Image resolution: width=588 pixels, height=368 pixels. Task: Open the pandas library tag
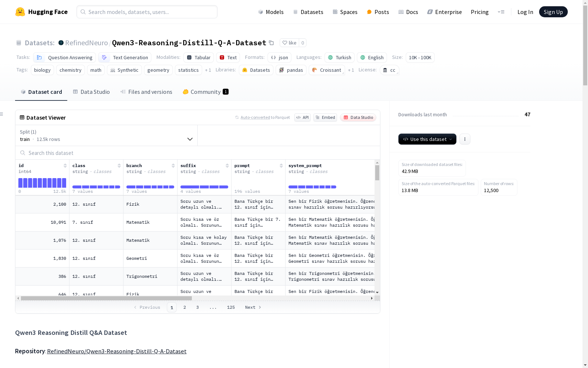point(291,70)
